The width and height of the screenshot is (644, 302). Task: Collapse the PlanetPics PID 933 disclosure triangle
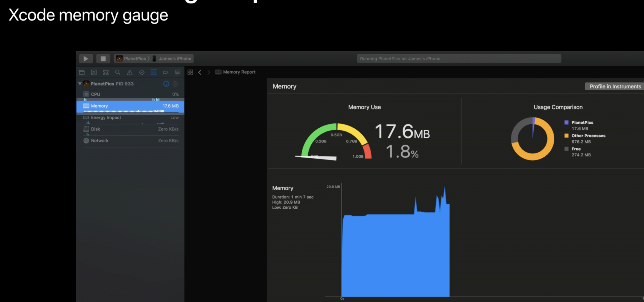coord(80,84)
